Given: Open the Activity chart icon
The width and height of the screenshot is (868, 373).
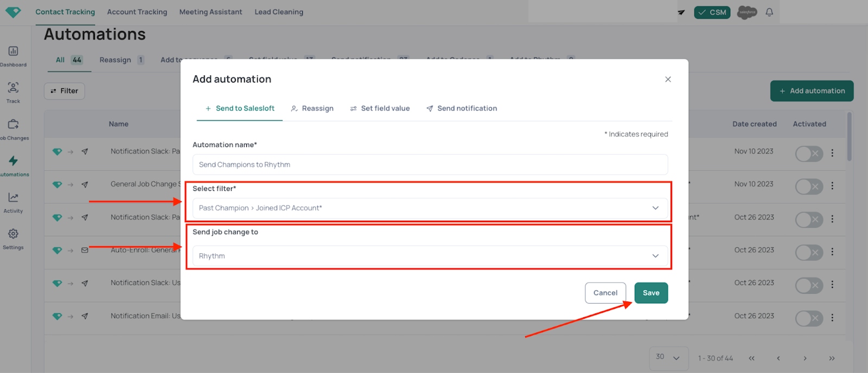Looking at the screenshot, I should pyautogui.click(x=13, y=197).
